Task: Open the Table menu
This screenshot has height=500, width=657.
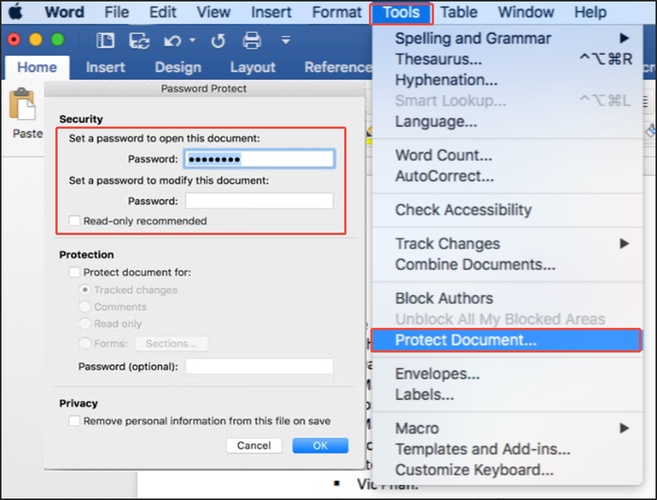Action: click(458, 12)
